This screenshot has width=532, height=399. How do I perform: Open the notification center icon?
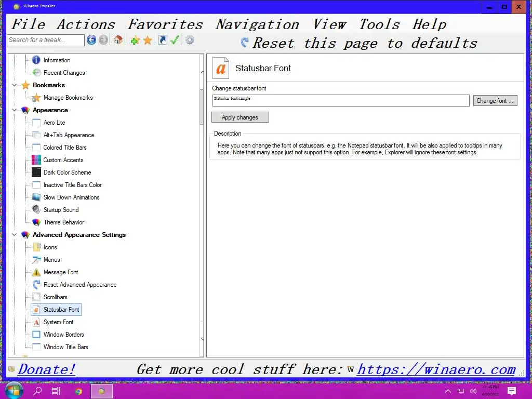512,391
